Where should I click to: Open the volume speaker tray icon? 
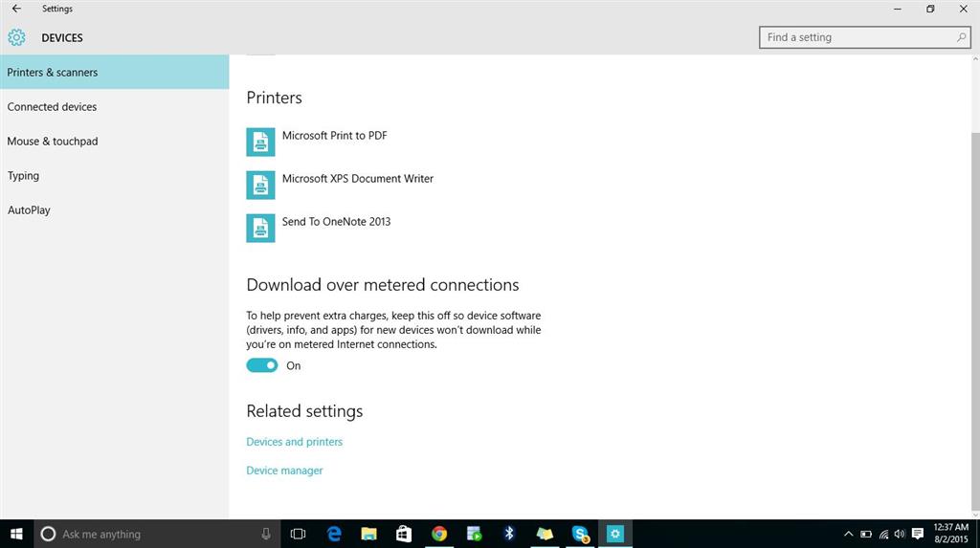(x=900, y=534)
